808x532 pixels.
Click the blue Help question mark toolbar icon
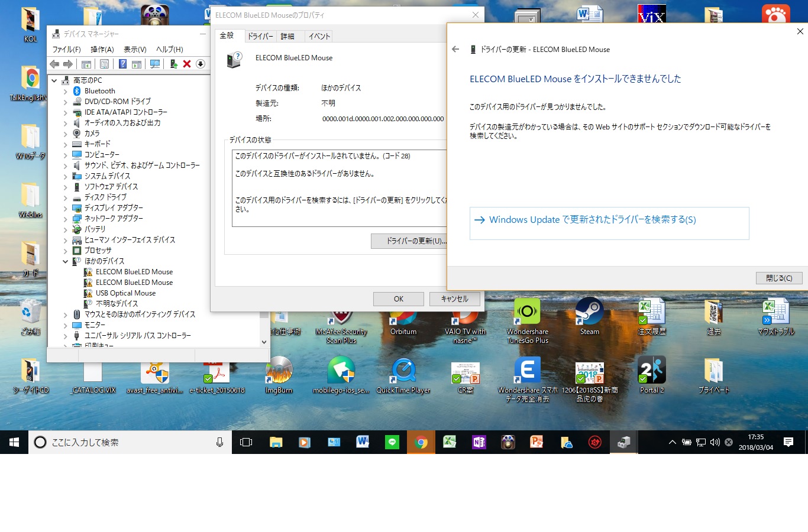click(122, 64)
